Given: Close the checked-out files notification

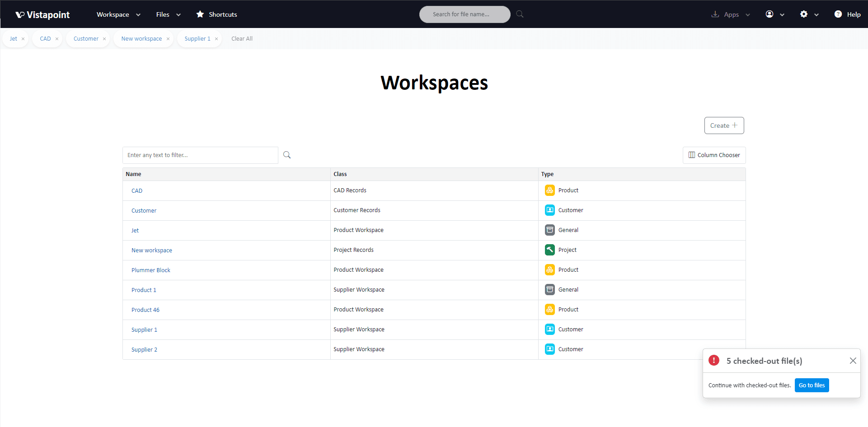Looking at the screenshot, I should 853,361.
